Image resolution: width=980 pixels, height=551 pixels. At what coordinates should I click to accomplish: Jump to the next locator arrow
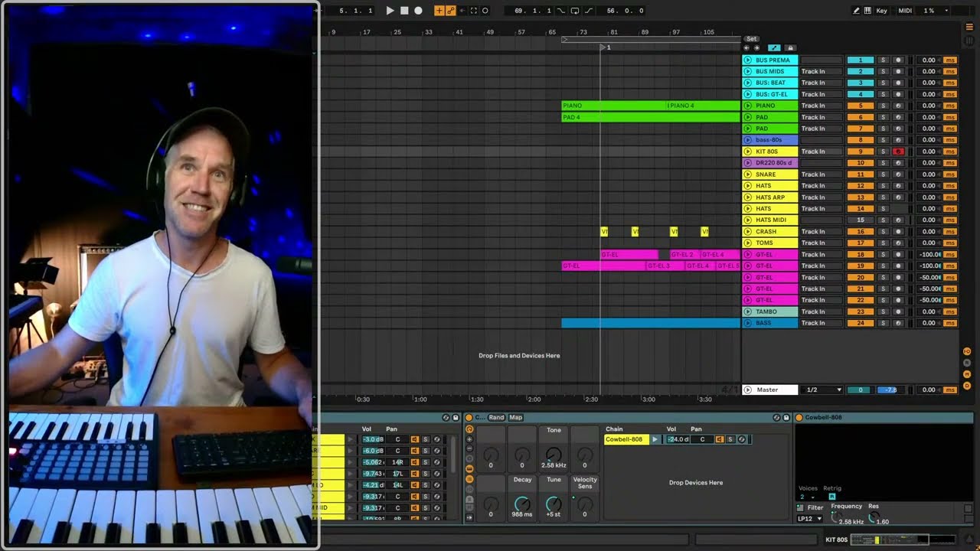click(756, 48)
